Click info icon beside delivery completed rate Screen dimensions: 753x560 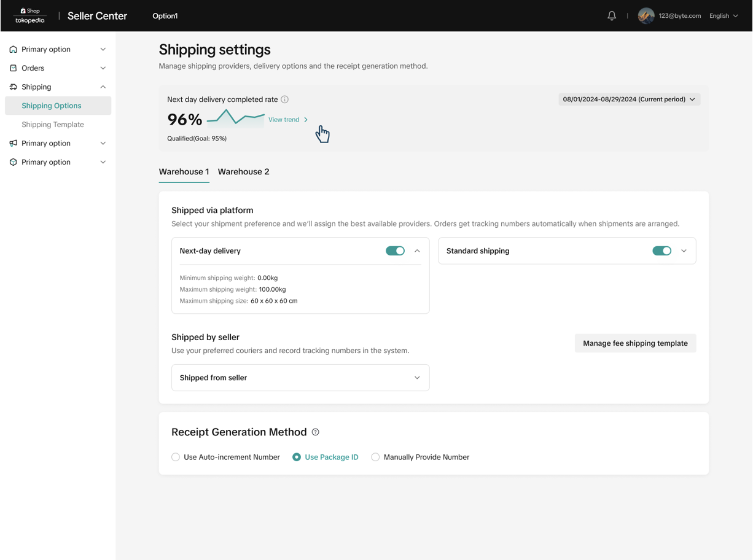coord(284,99)
